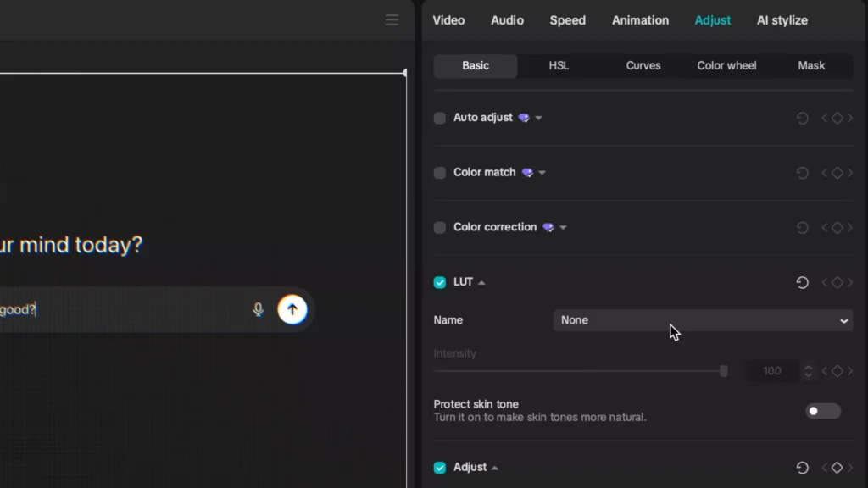
Task: Click the microphone icon in the prompt bar
Action: click(x=258, y=309)
